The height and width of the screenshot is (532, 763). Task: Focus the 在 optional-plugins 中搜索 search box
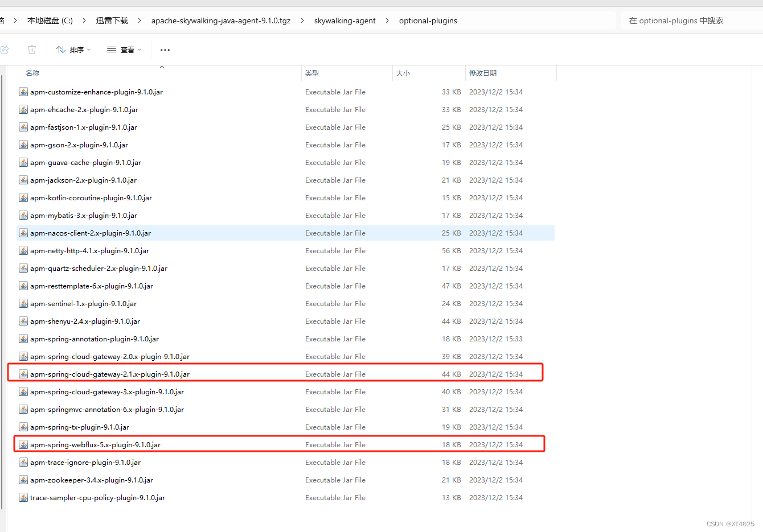(x=691, y=20)
